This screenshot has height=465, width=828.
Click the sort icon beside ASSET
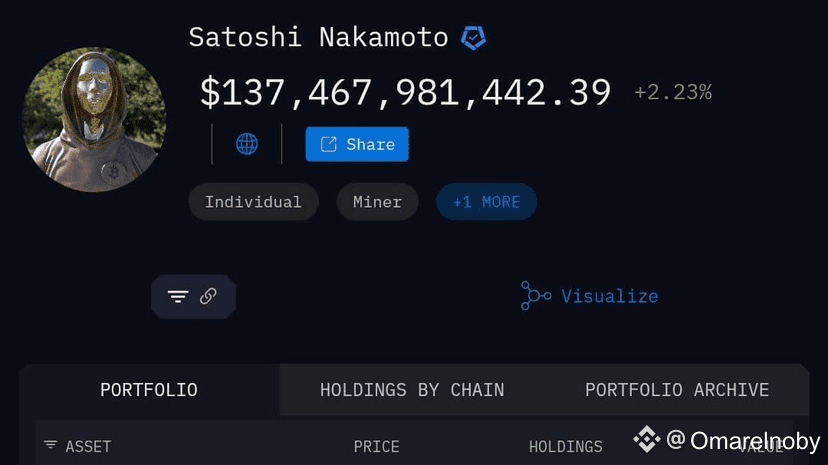coord(50,445)
